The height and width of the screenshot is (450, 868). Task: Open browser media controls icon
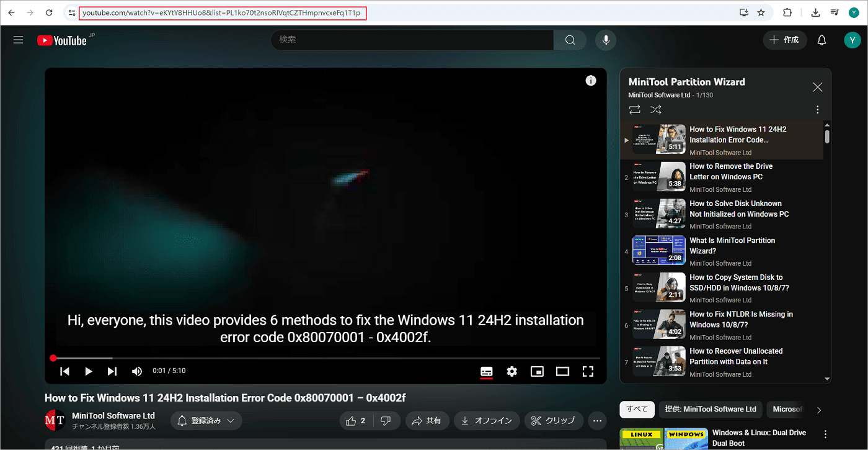[835, 12]
